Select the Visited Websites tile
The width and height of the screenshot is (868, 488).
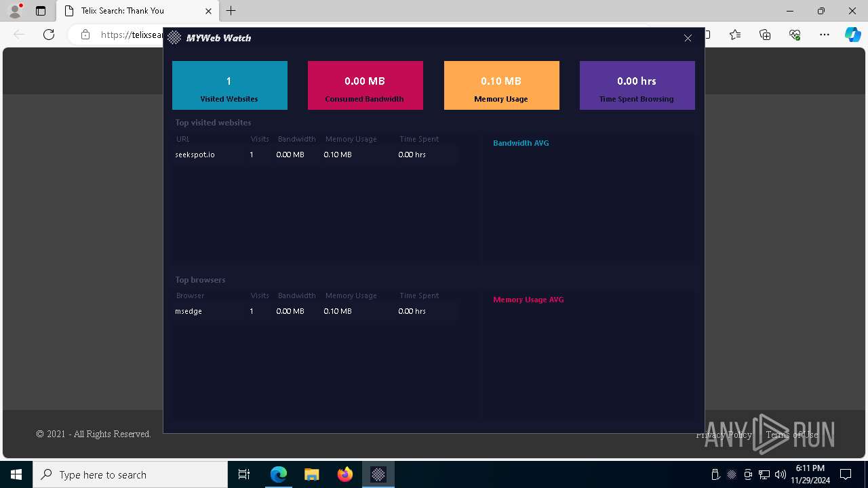pos(230,85)
